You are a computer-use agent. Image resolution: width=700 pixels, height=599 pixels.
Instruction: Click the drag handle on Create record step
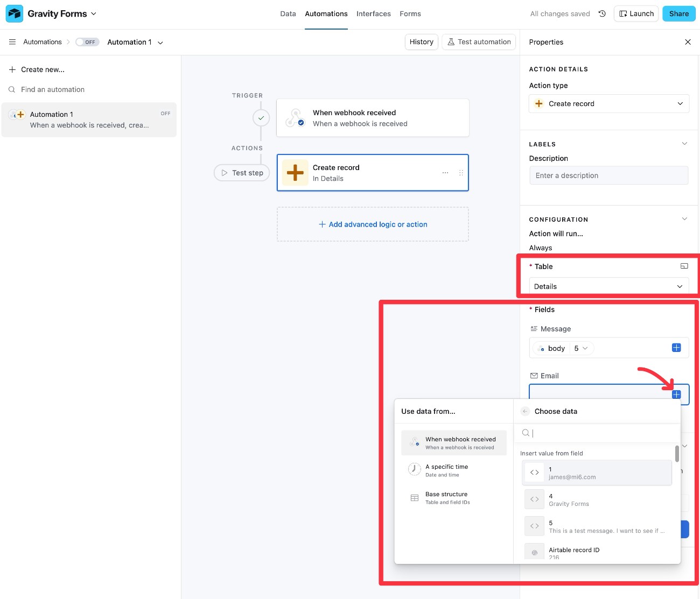tap(461, 173)
